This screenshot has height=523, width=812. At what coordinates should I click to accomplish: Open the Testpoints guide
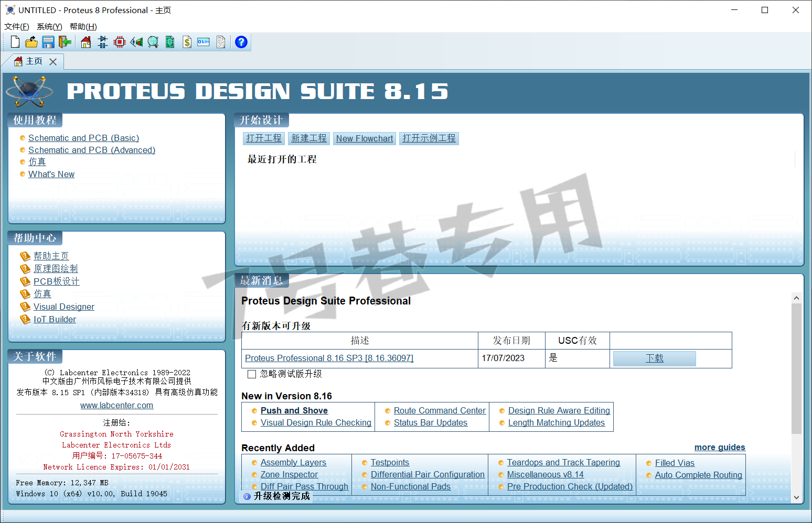pyautogui.click(x=390, y=462)
